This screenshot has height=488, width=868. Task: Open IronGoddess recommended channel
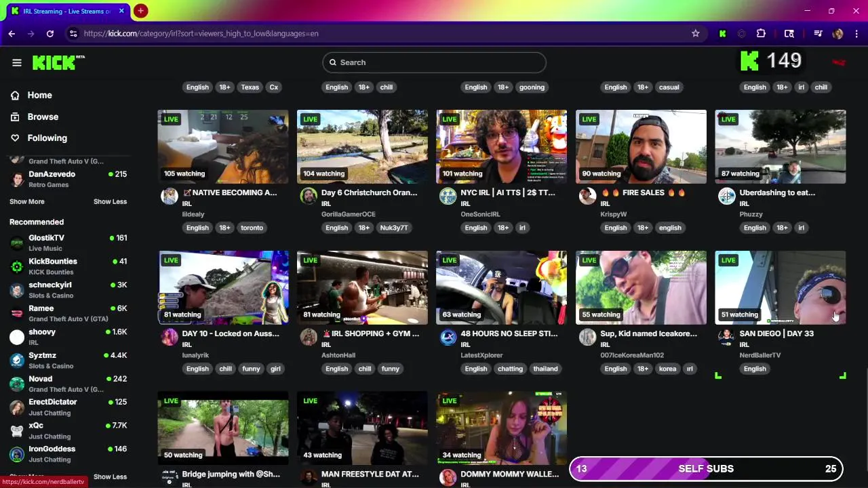tap(68, 453)
